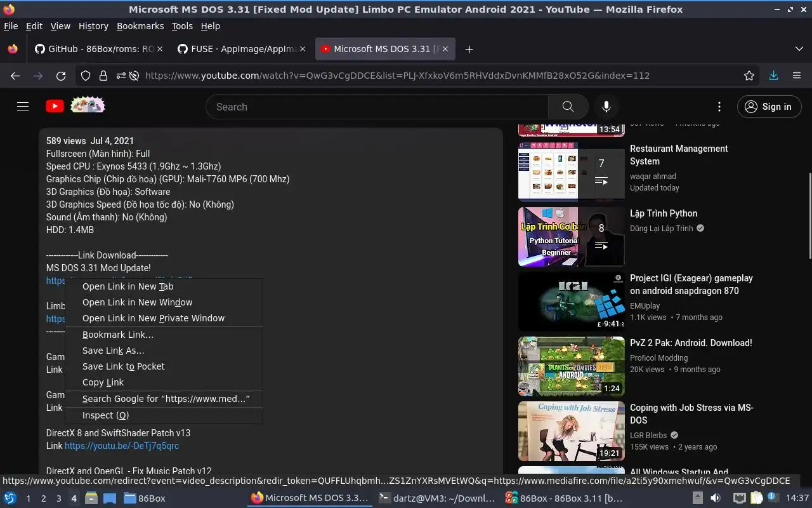812x508 pixels.
Task: Search with your voice microphone
Action: click(606, 107)
